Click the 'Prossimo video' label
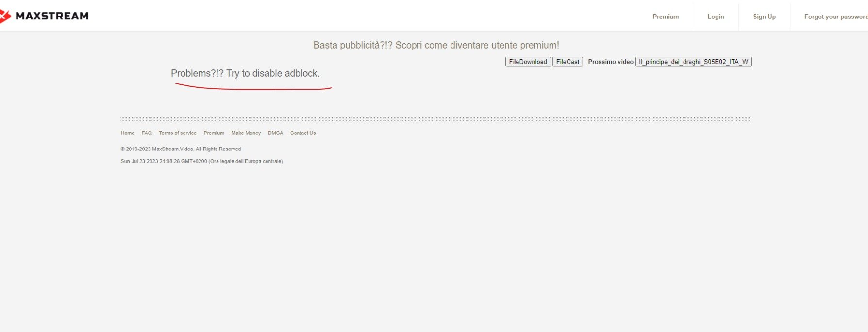 [610, 62]
